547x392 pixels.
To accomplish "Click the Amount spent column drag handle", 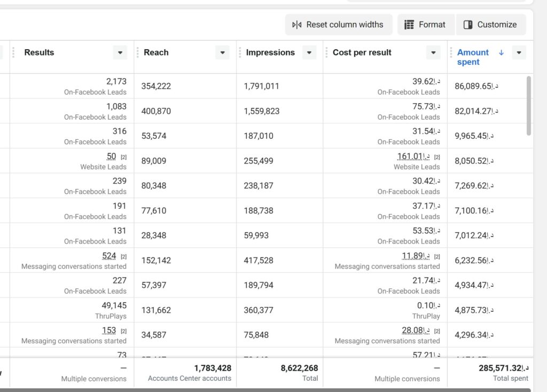I will coord(451,53).
